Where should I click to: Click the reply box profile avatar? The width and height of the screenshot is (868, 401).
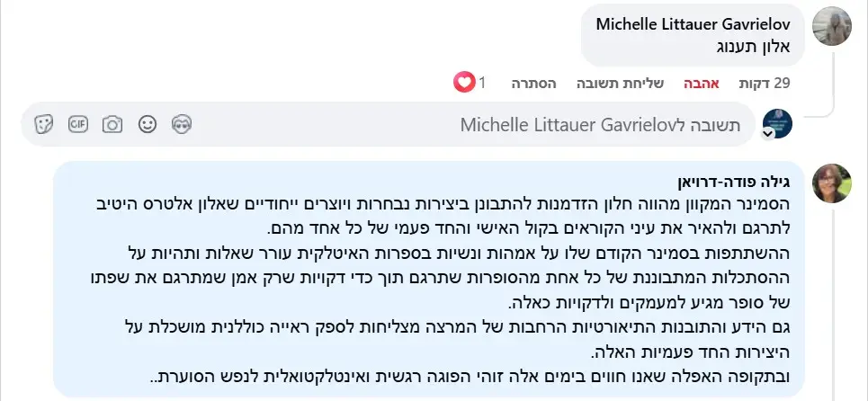777,123
